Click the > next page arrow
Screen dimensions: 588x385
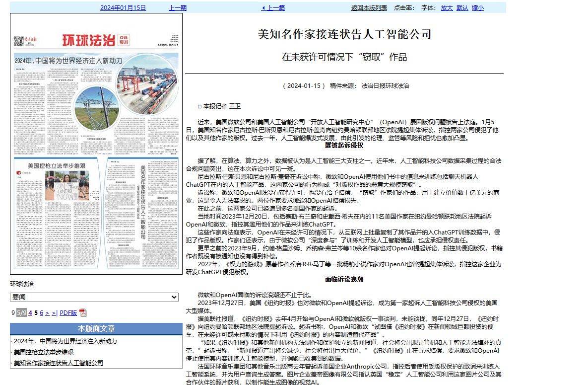[48, 313]
